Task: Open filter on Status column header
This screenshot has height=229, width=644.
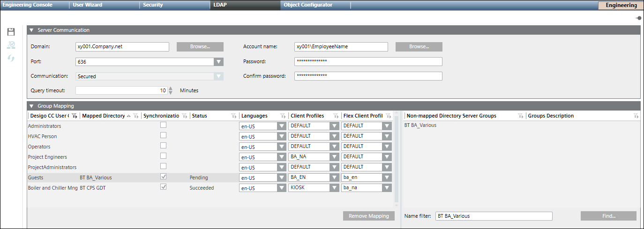Action: (x=233, y=116)
